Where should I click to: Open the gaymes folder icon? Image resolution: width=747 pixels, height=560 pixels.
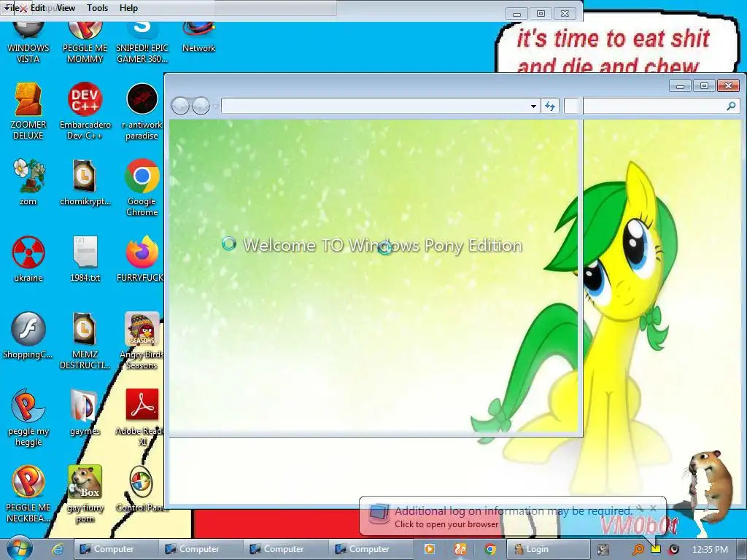tap(85, 413)
